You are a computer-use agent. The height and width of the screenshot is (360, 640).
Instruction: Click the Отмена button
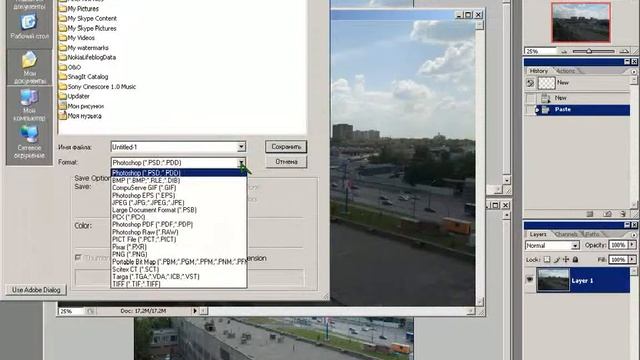pyautogui.click(x=286, y=162)
